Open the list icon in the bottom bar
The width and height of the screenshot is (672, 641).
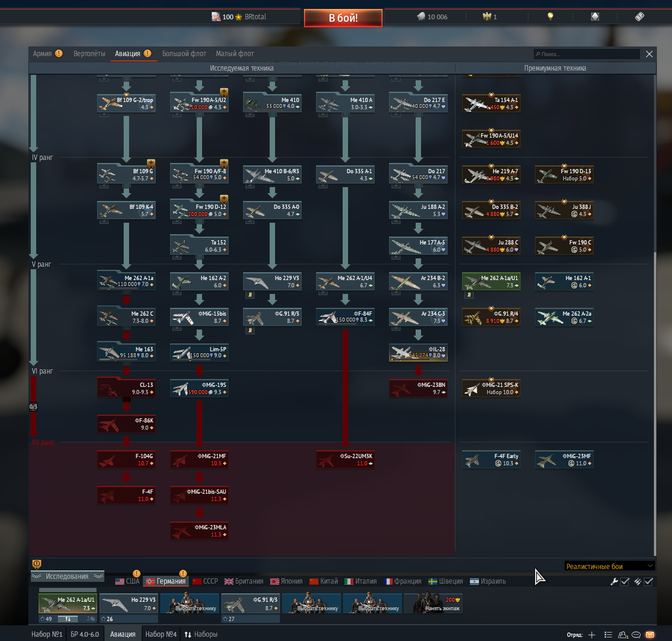pyautogui.click(x=608, y=634)
